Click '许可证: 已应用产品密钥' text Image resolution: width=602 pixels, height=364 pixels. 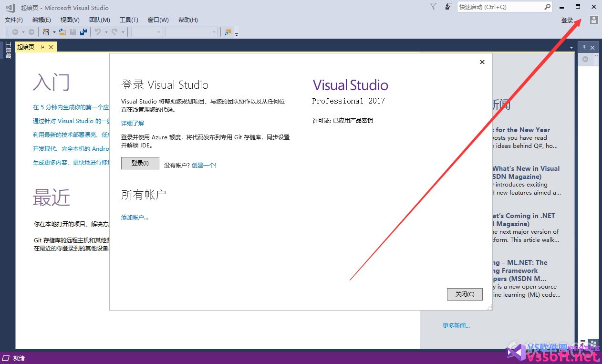coord(343,121)
